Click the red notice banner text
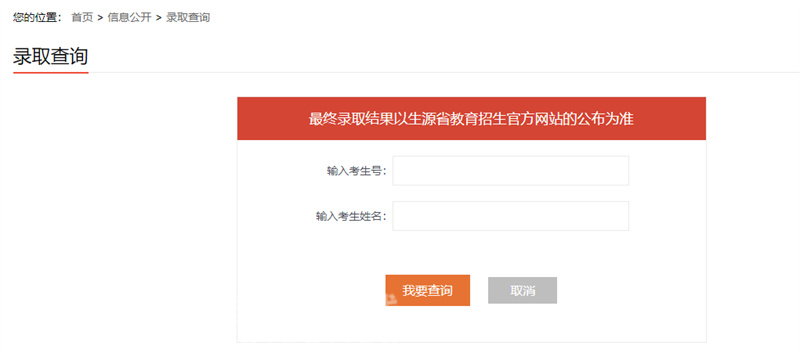This screenshot has width=800, height=360. (x=471, y=119)
